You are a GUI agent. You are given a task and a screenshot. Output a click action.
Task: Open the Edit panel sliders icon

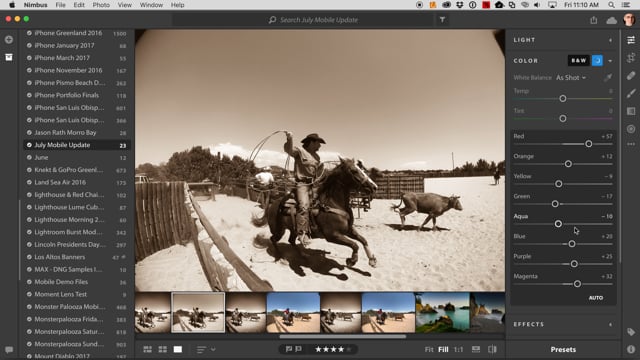[631, 40]
